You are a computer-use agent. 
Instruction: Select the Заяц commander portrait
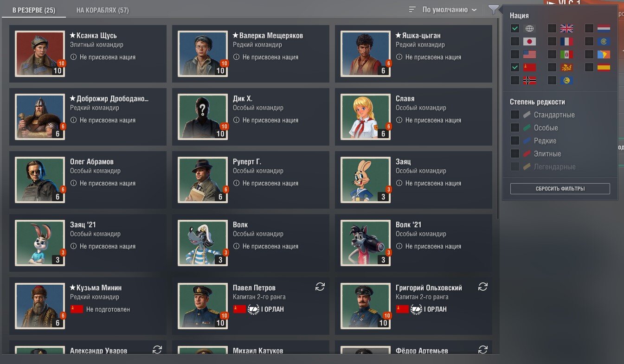coord(366,180)
